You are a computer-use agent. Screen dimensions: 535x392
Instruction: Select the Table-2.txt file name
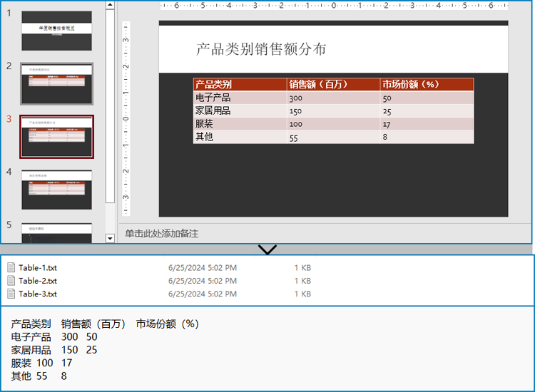38,281
